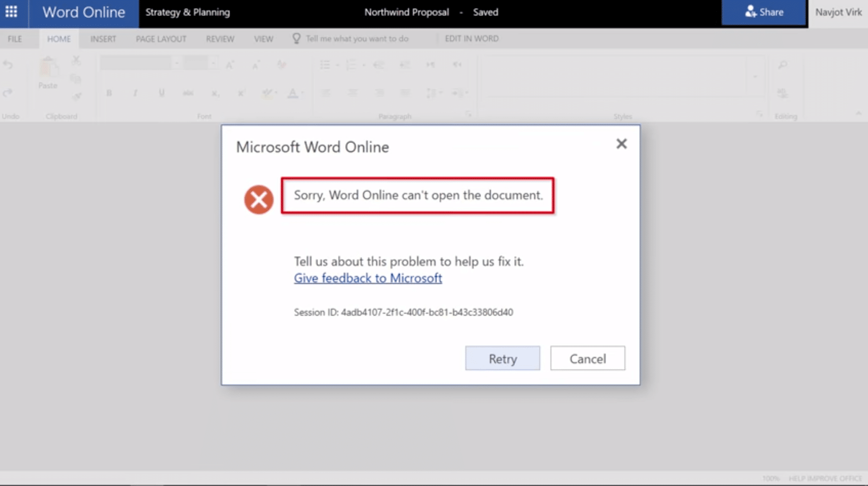
Task: Toggle Bold formatting
Action: 109,93
